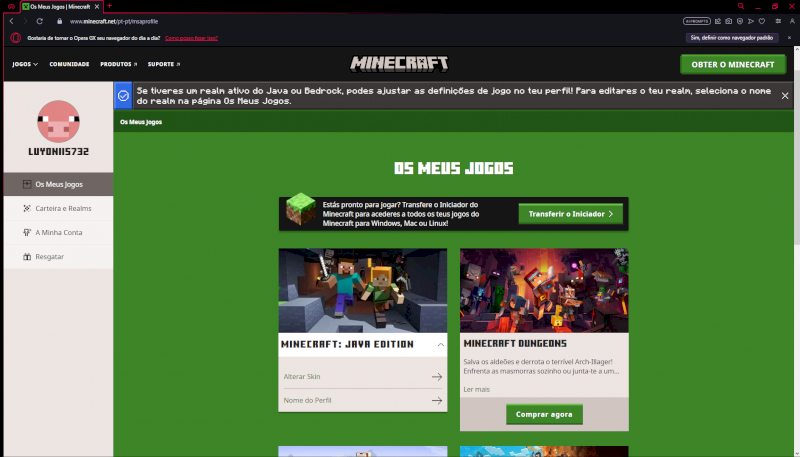This screenshot has width=800, height=457.
Task: Open the COMUNIDADE menu item
Action: [x=69, y=64]
